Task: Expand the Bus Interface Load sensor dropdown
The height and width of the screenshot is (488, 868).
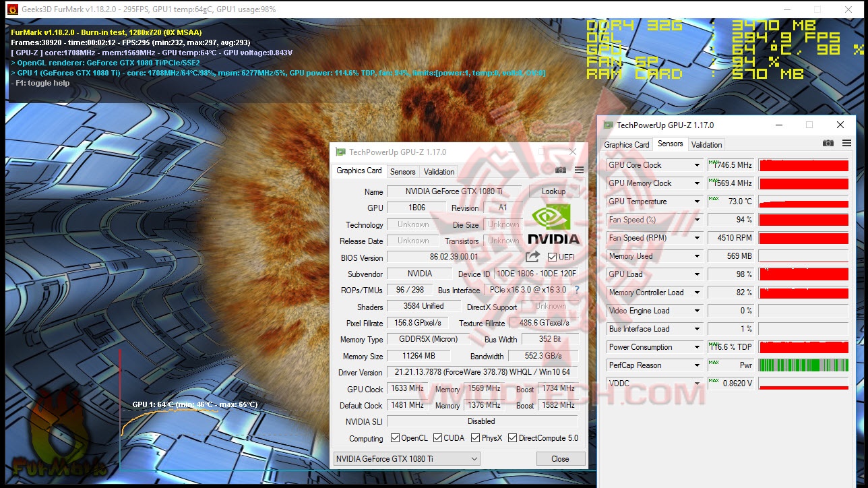Action: pyautogui.click(x=697, y=329)
